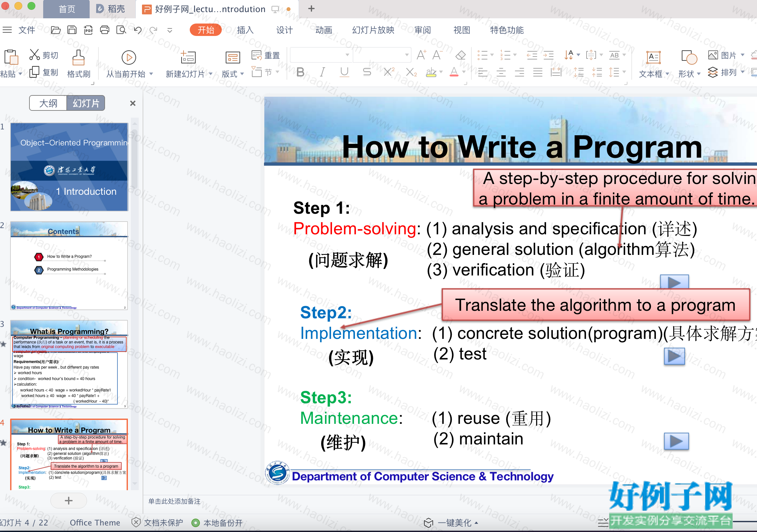Click the Cut (剪切) scissors icon
The image size is (757, 532).
coord(35,55)
